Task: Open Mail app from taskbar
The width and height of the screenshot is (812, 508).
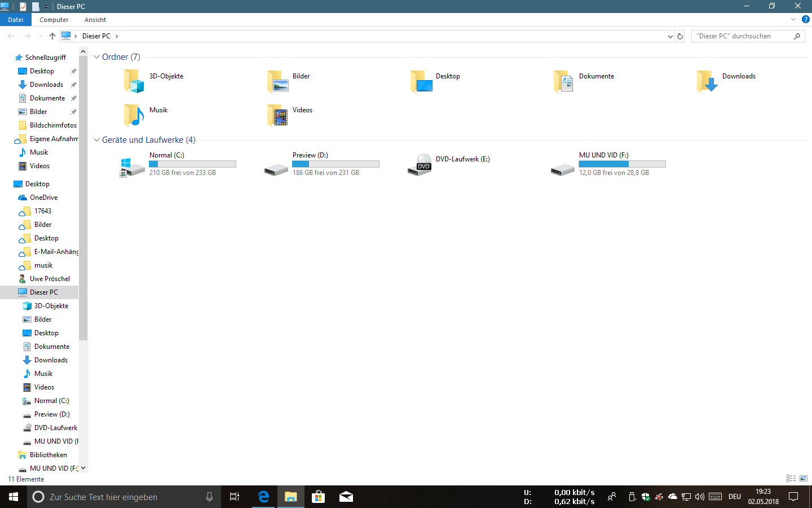Action: [346, 497]
